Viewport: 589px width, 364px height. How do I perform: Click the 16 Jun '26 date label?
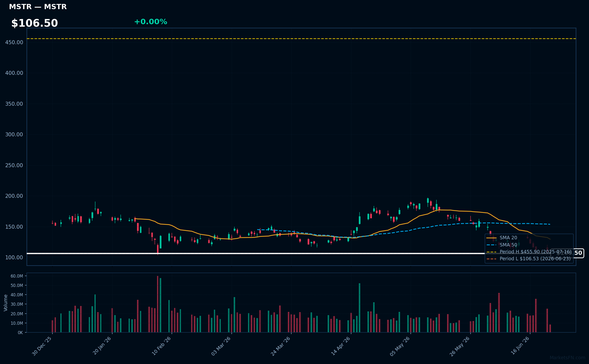coord(520,346)
